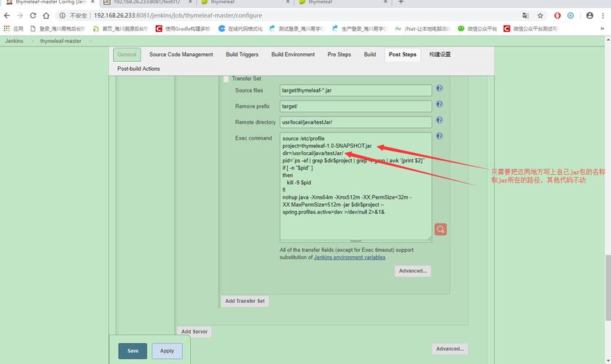611x364 pixels.
Task: Select the Post Steps tab
Action: click(403, 55)
